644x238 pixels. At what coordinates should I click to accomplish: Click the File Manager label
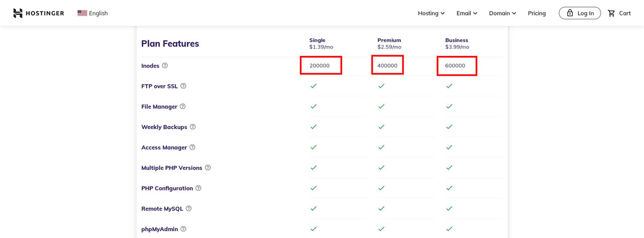coord(159,106)
